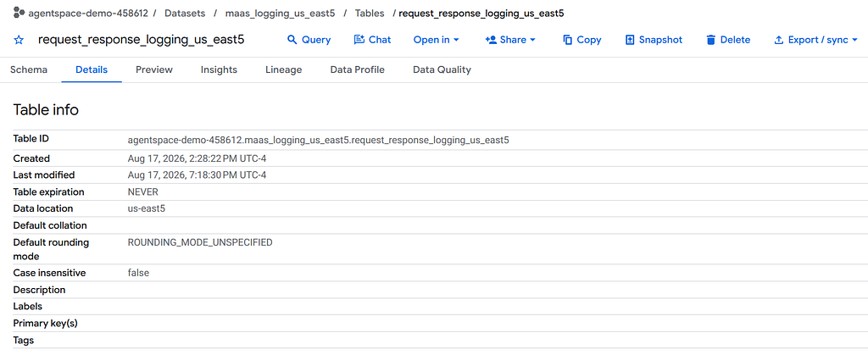Click the Data location value us-east5
The height and width of the screenshot is (355, 868).
(146, 209)
